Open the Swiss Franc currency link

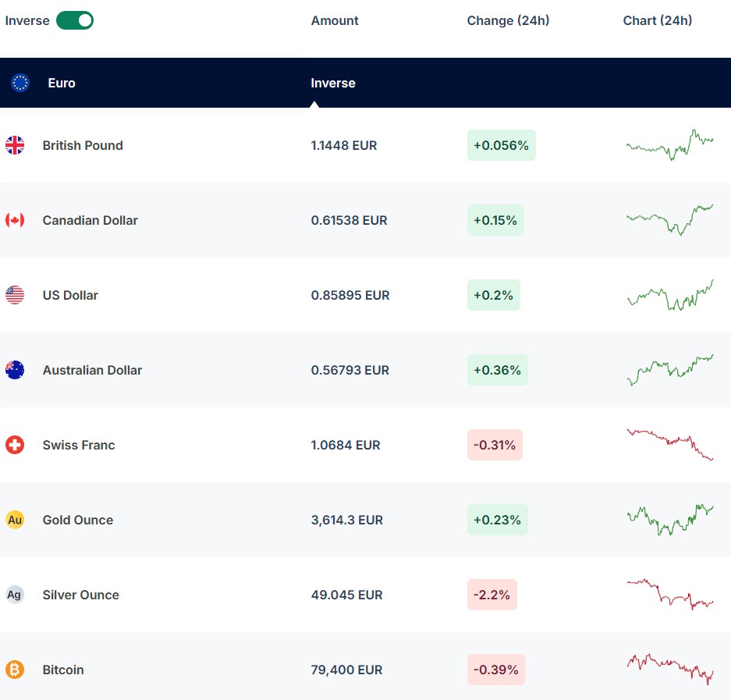tap(79, 445)
